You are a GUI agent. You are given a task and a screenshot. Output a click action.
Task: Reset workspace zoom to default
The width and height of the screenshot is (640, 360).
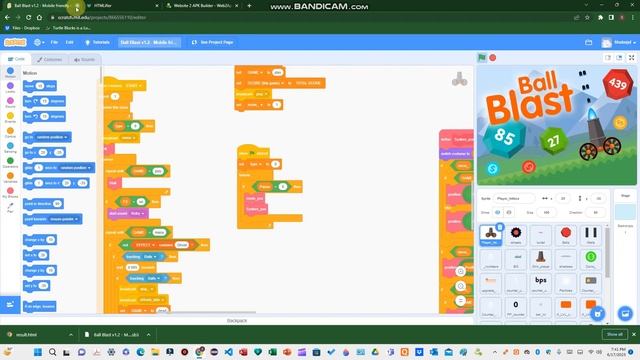(460, 301)
